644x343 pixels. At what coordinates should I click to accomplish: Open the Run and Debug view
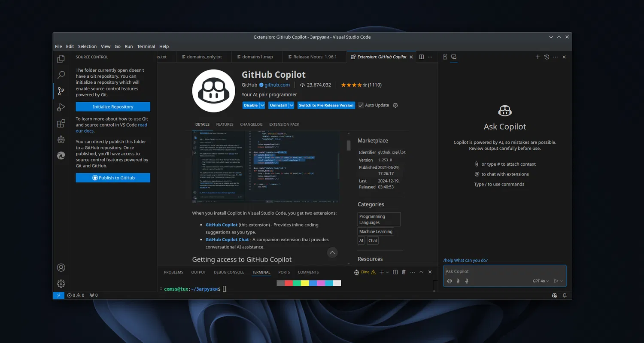(61, 107)
